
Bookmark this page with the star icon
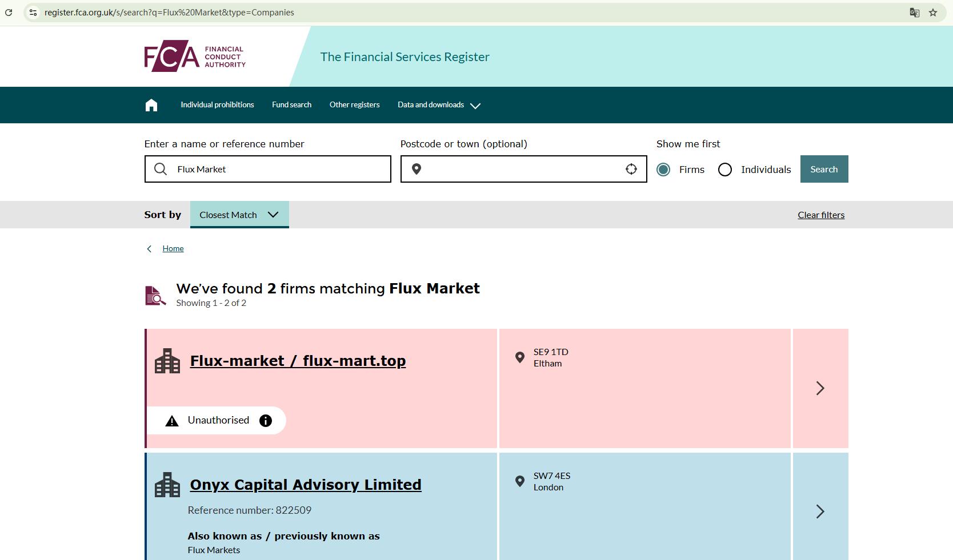tap(933, 13)
